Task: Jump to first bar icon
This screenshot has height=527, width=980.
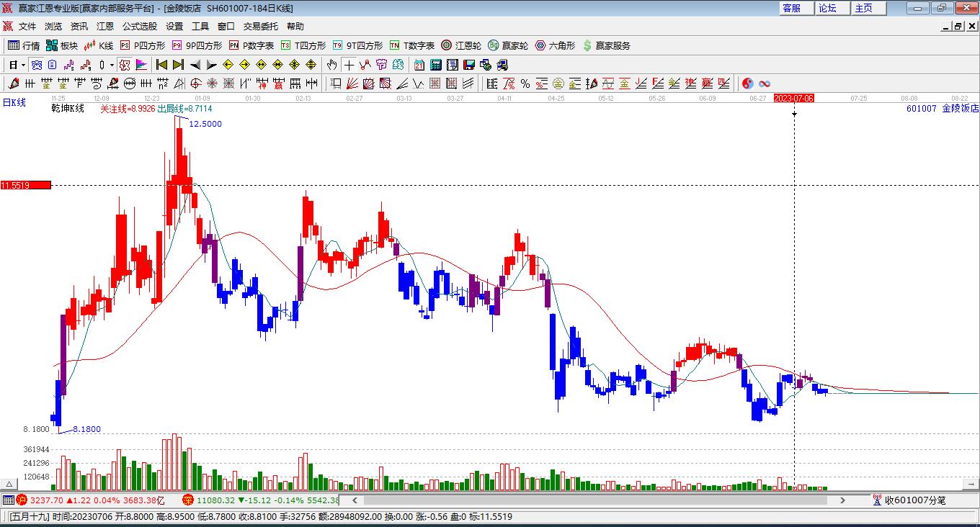Action: pyautogui.click(x=161, y=65)
